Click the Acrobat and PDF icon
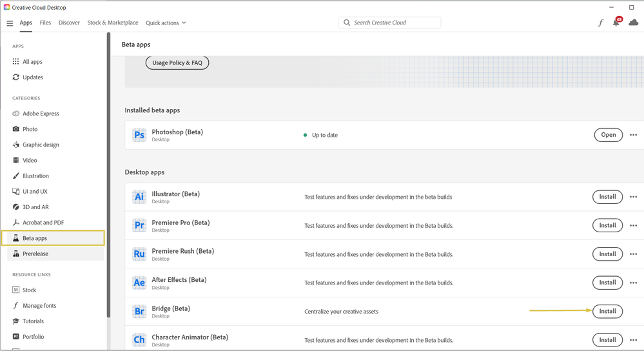Screen dimensions: 644x351 click(15, 223)
